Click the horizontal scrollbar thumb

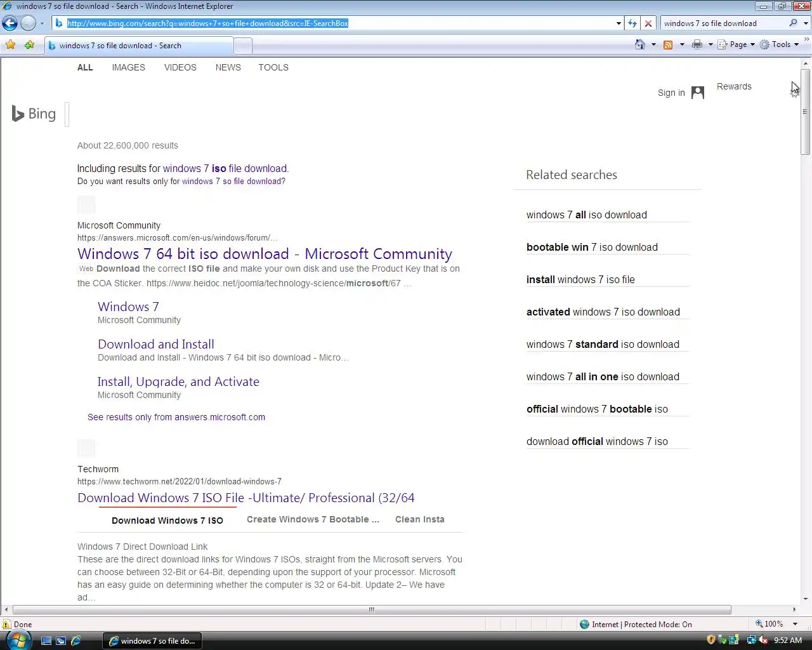pyautogui.click(x=372, y=609)
